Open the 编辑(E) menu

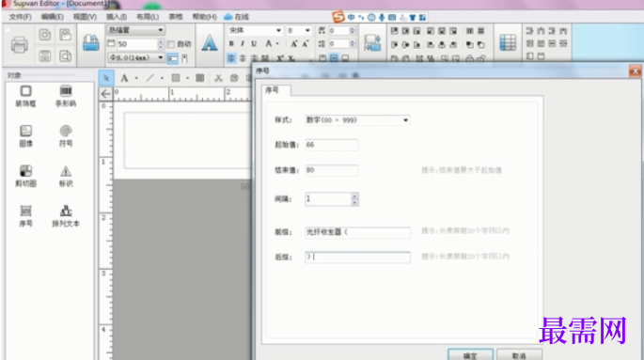[x=52, y=17]
